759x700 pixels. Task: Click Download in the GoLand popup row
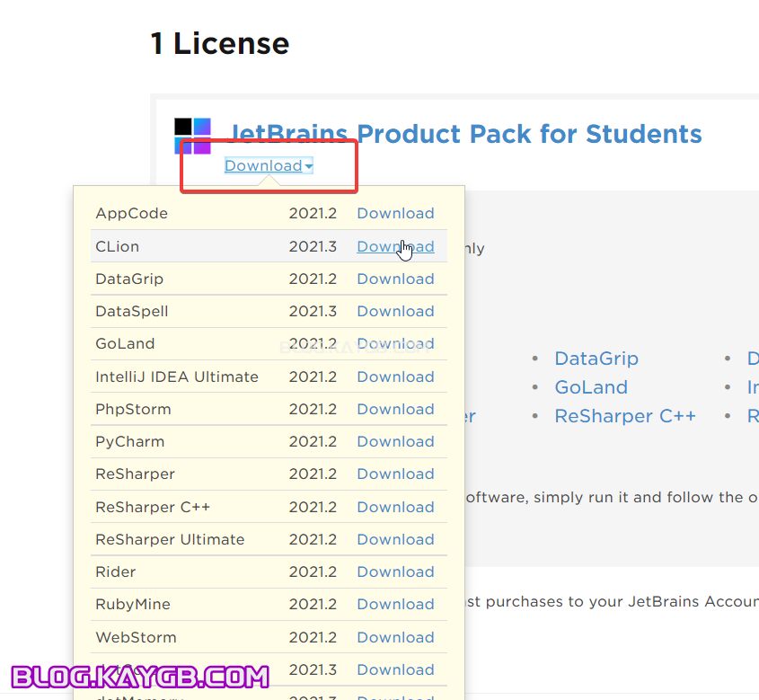pyautogui.click(x=395, y=343)
